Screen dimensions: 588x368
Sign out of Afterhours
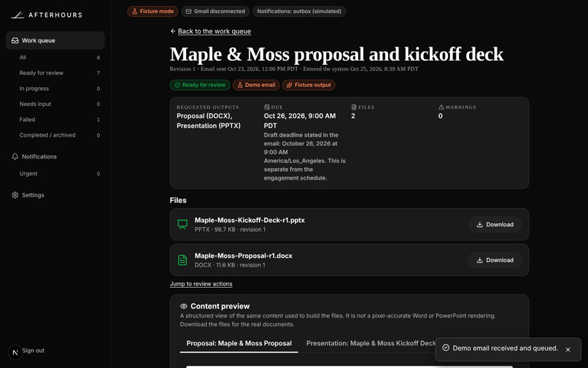pyautogui.click(x=33, y=350)
